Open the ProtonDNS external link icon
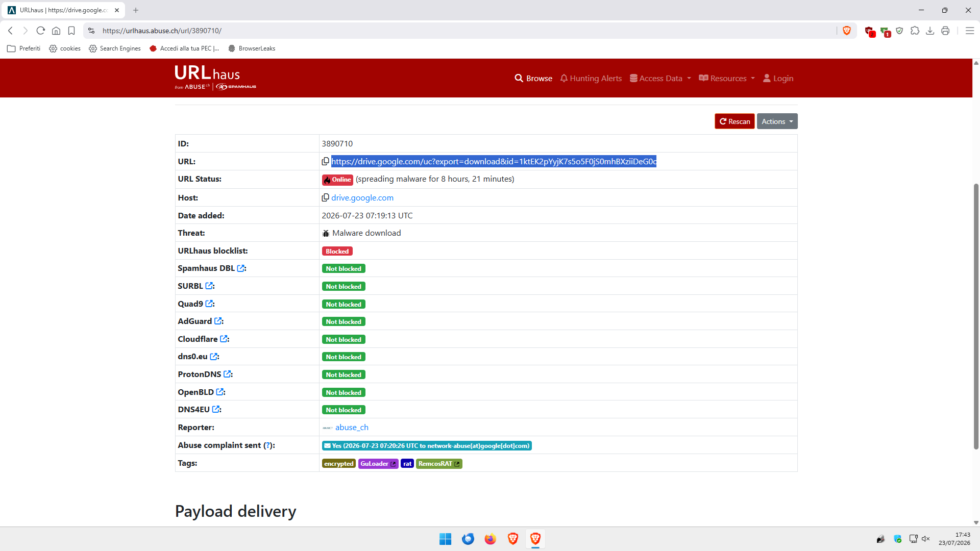Screen dimensions: 980x551 click(x=227, y=374)
